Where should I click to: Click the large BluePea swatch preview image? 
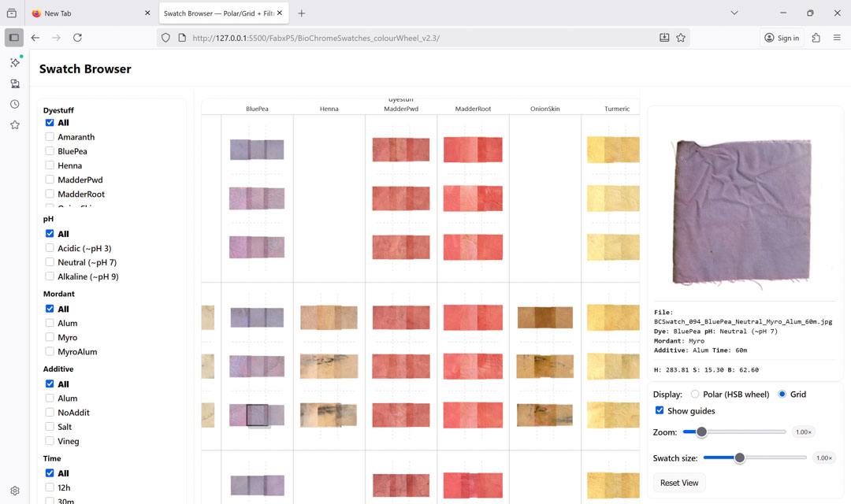741,211
